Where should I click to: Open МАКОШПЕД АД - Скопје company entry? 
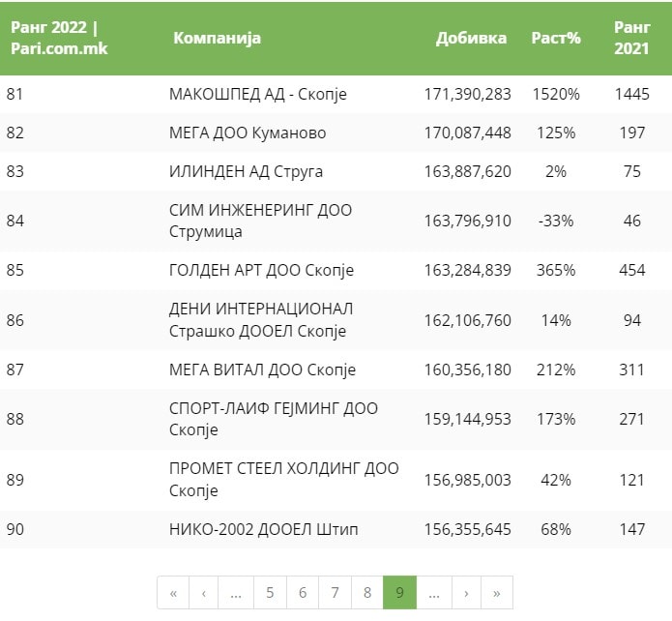point(257,95)
